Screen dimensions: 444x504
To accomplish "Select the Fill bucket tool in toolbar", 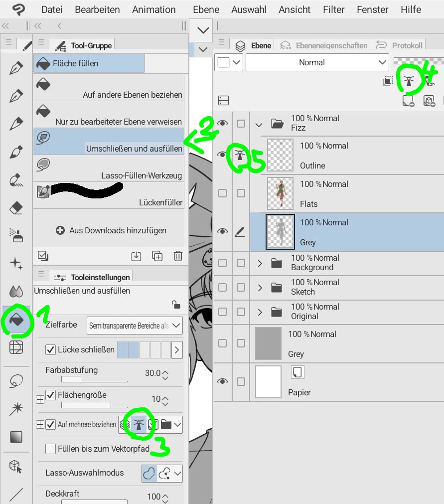I will coord(16,320).
